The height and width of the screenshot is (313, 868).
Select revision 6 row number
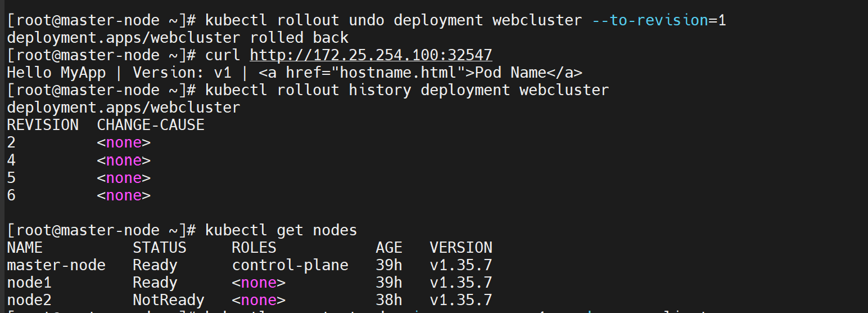(x=11, y=195)
